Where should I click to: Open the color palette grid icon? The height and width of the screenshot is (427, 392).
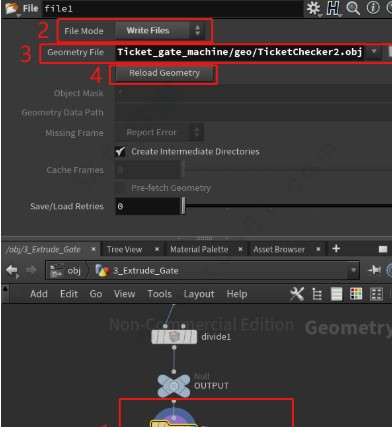pos(356,294)
